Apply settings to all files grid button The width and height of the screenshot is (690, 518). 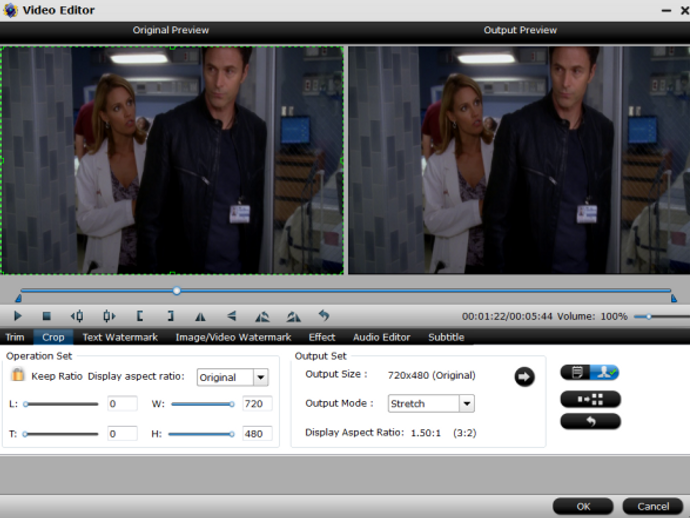coord(591,399)
